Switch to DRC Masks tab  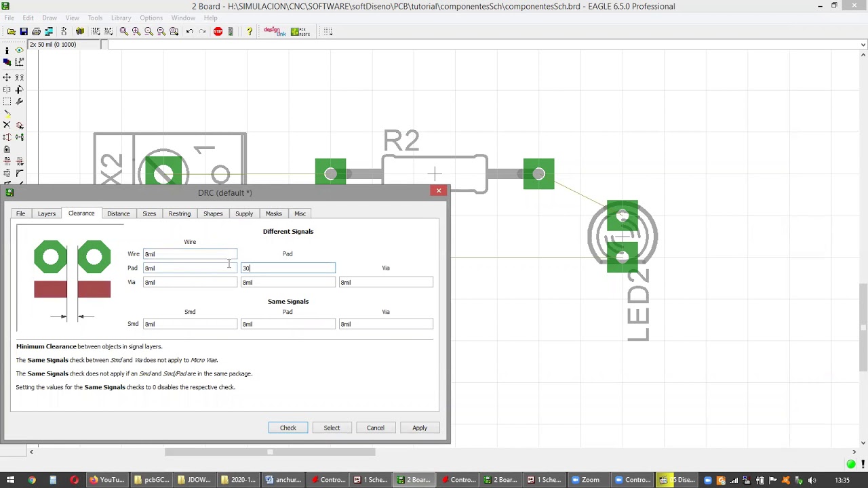point(274,213)
